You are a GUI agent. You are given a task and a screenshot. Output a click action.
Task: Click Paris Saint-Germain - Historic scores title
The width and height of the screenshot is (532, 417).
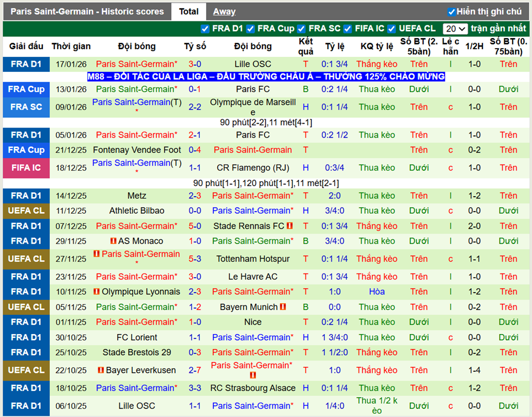coord(87,12)
